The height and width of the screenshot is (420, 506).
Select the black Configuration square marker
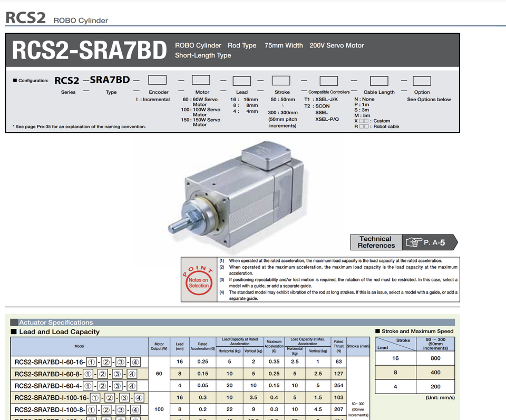15,80
